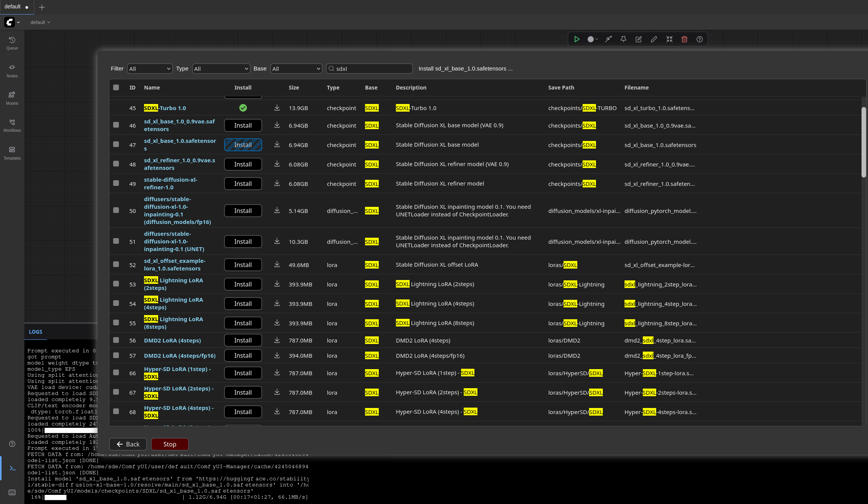
Task: Click download icon for DMD2 LoRA (4steps)
Action: pyautogui.click(x=277, y=340)
